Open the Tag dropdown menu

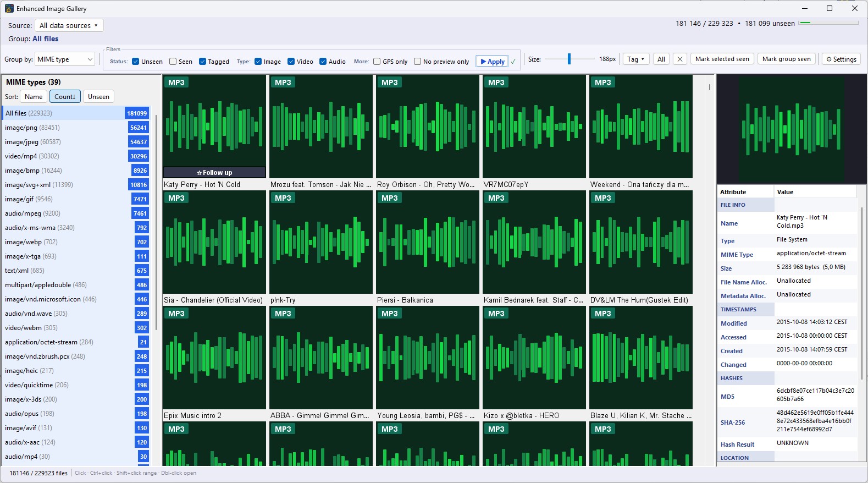coord(635,59)
